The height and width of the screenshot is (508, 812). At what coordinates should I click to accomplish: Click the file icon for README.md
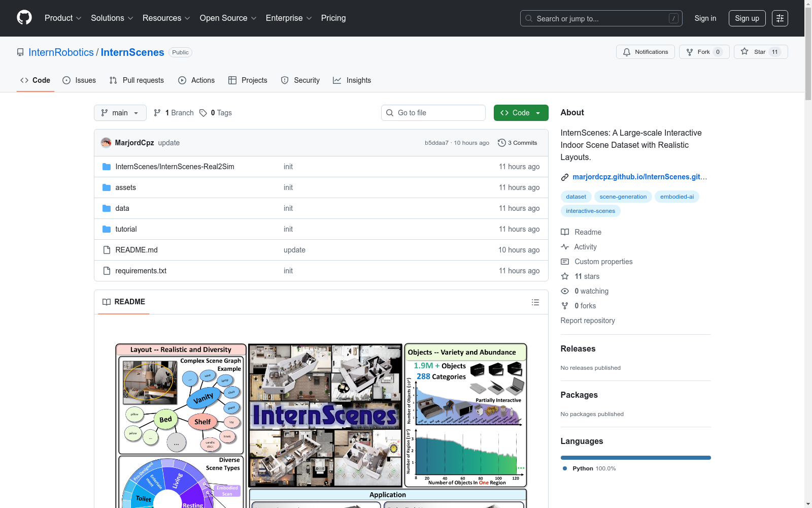click(107, 250)
